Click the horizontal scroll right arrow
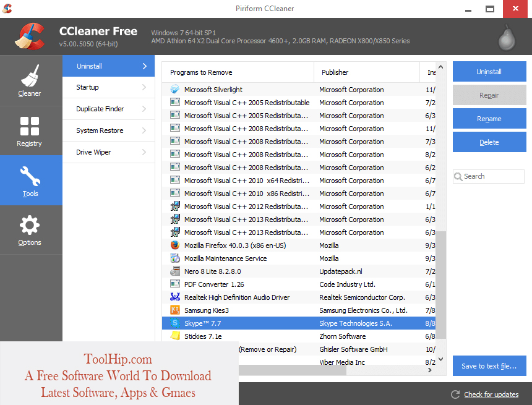This screenshot has height=405, width=532. [430, 370]
